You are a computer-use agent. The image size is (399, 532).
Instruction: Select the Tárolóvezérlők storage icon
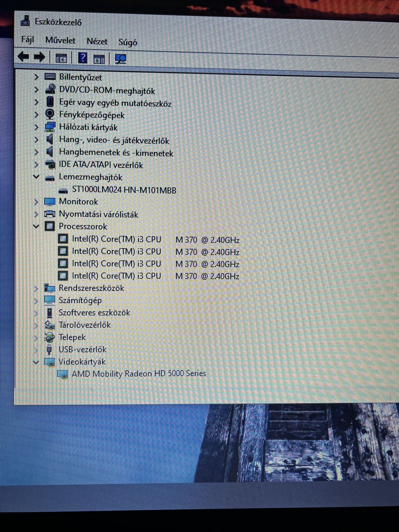point(49,325)
